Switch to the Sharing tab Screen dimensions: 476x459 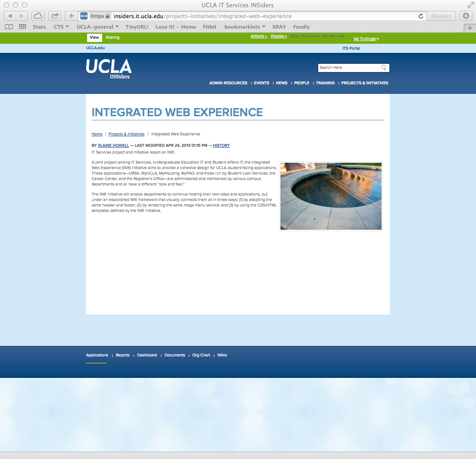[x=112, y=37]
